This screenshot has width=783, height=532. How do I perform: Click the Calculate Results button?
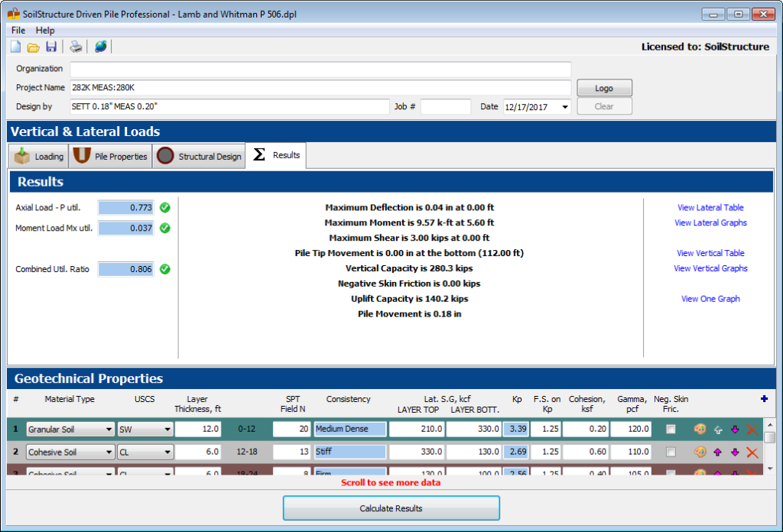pyautogui.click(x=391, y=508)
